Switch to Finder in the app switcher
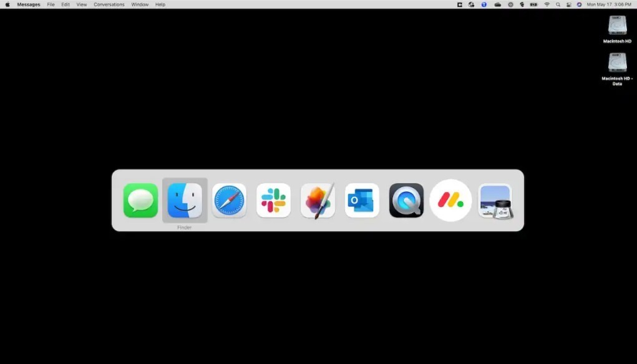Image resolution: width=637 pixels, height=364 pixels. [x=185, y=201]
